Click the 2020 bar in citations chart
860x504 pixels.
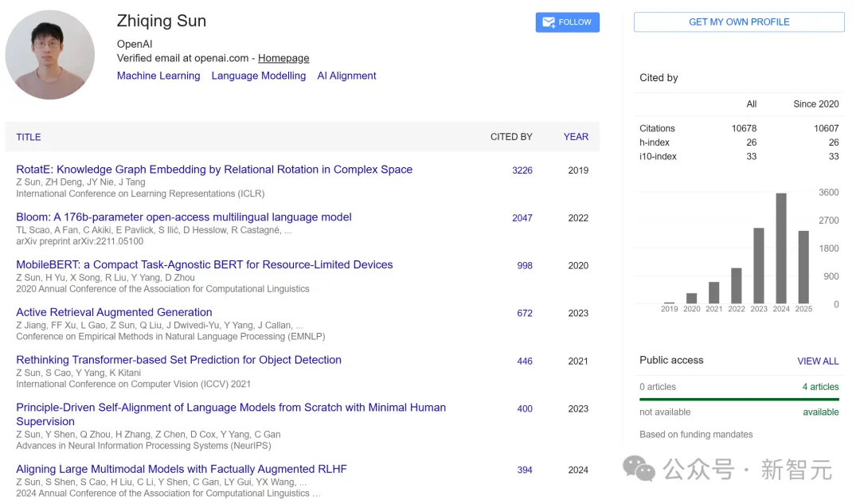(x=692, y=299)
